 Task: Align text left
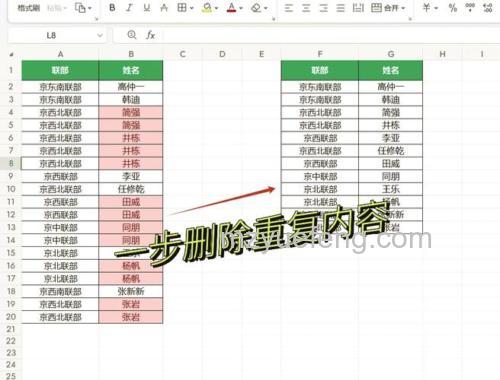pyautogui.click(x=289, y=8)
